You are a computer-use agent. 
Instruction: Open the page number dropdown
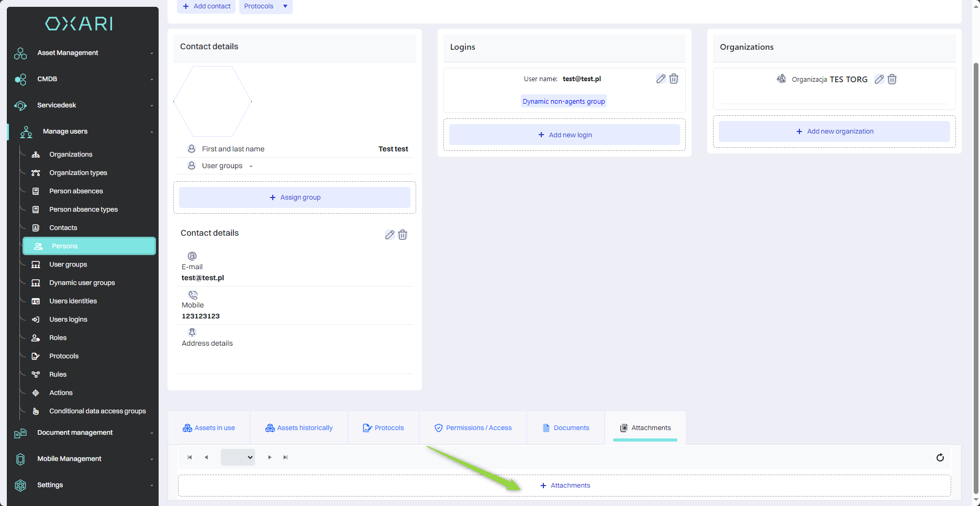238,457
